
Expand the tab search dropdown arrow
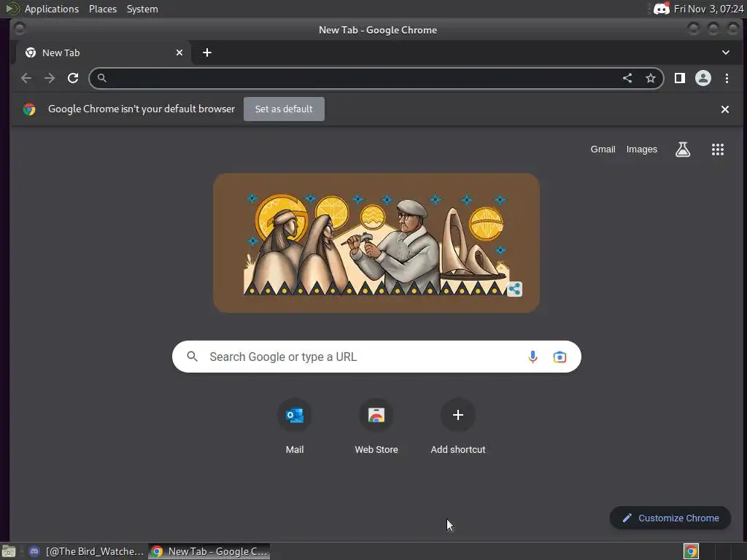(726, 52)
